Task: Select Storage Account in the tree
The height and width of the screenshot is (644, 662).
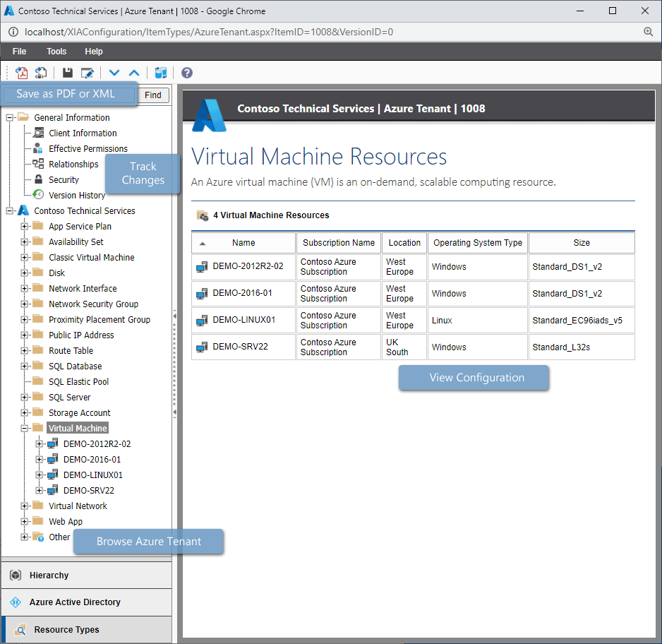Action: (79, 412)
